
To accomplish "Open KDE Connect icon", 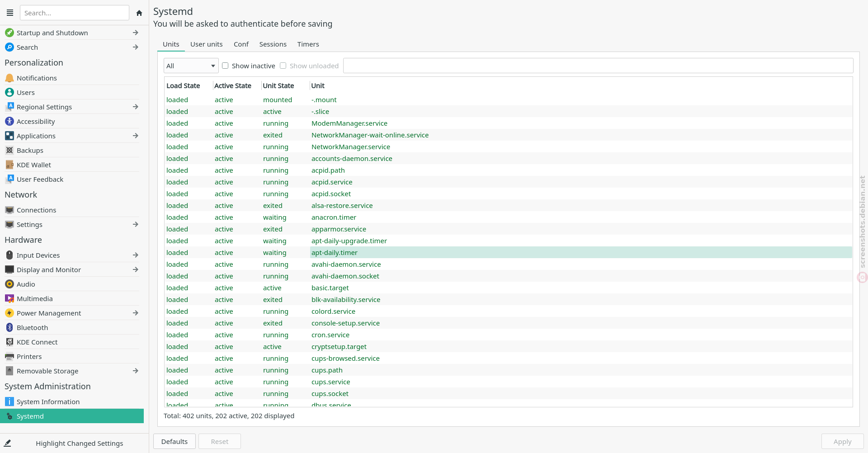I will (x=9, y=342).
